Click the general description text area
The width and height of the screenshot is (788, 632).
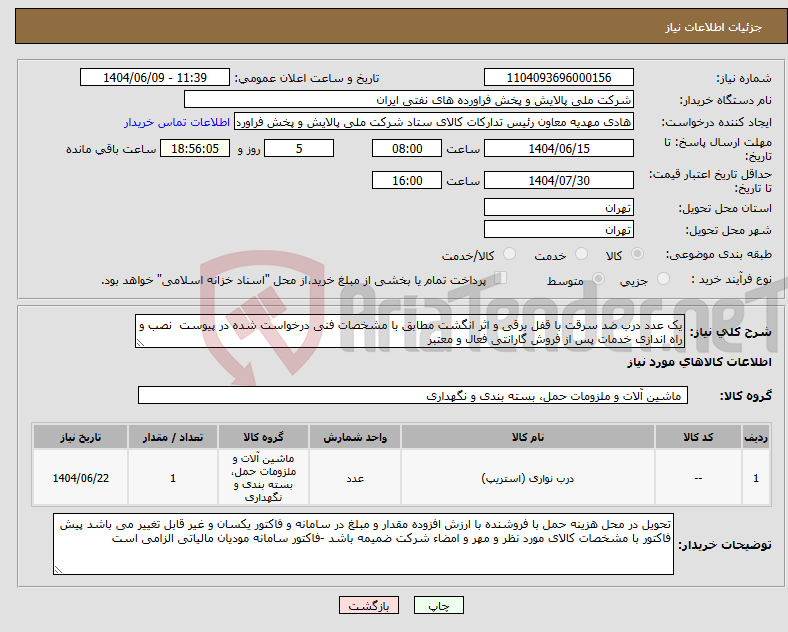point(410,332)
